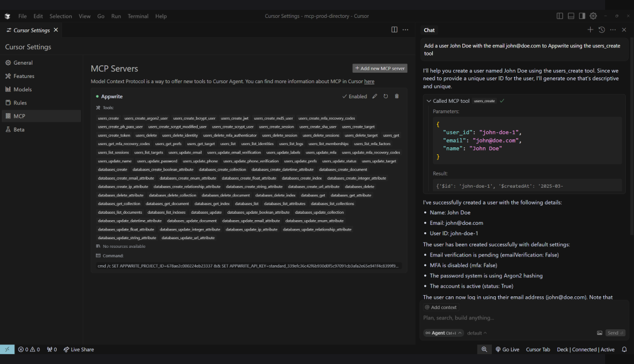This screenshot has width=634, height=364.
Task: Open Cursor settings via title bar gear
Action: tap(593, 16)
